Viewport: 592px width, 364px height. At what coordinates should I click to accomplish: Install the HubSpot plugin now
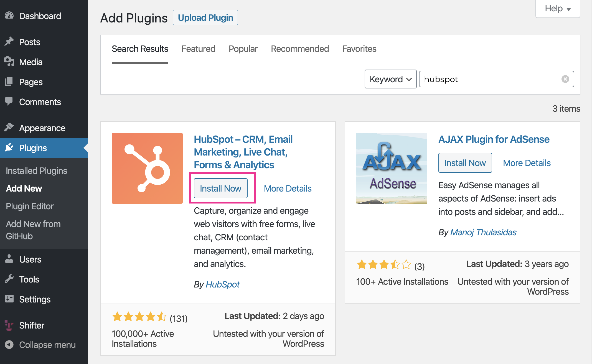click(x=221, y=188)
